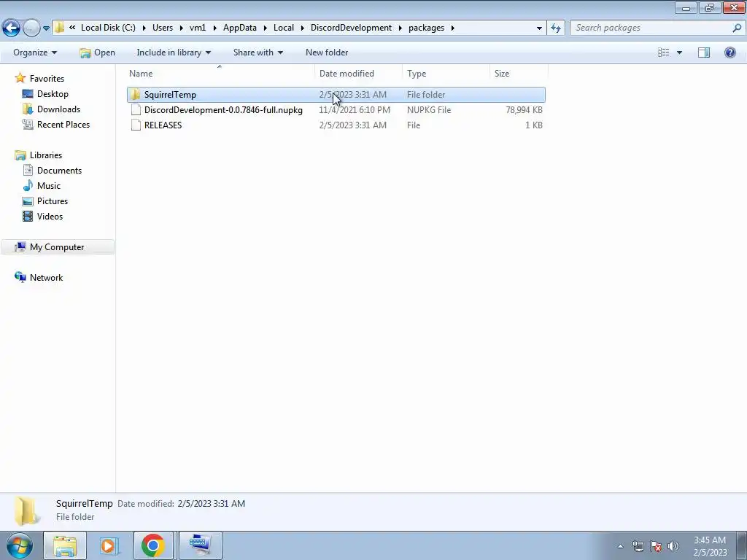Open Windows Explorer taskbar icon
Screen dimensions: 747x560
point(65,545)
